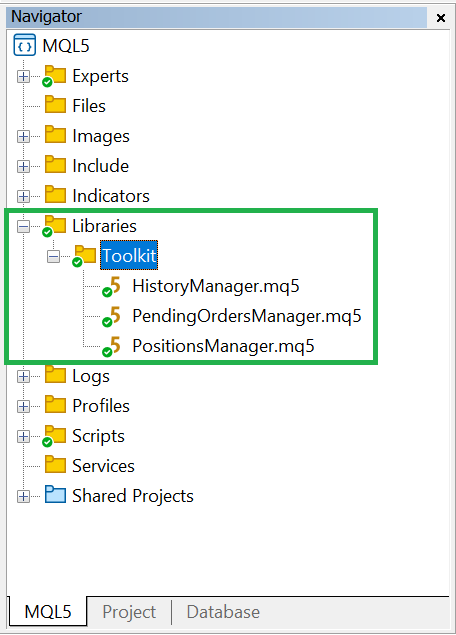Image resolution: width=456 pixels, height=635 pixels.
Task: Expand the Indicators folder
Action: point(23,196)
